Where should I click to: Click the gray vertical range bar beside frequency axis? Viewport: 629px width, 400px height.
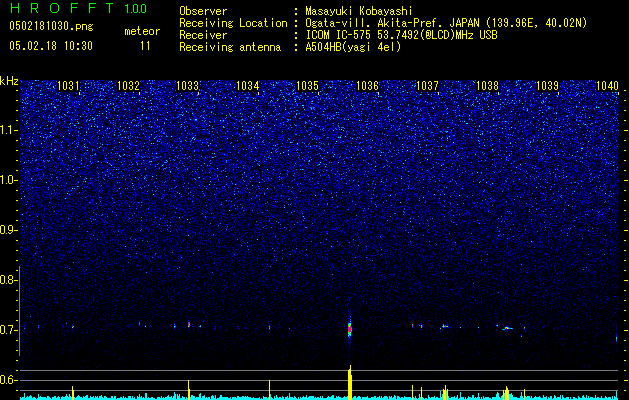click(x=20, y=311)
